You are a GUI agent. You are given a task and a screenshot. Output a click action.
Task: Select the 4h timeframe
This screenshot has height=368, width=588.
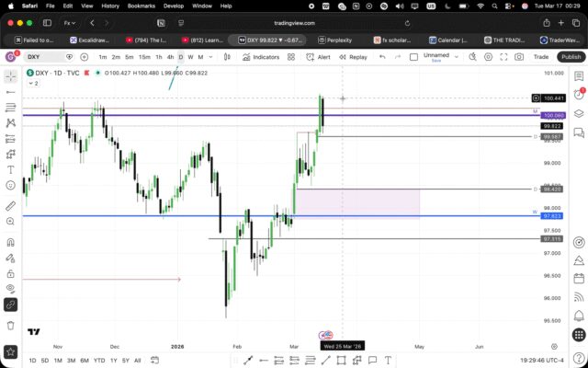[x=171, y=57]
